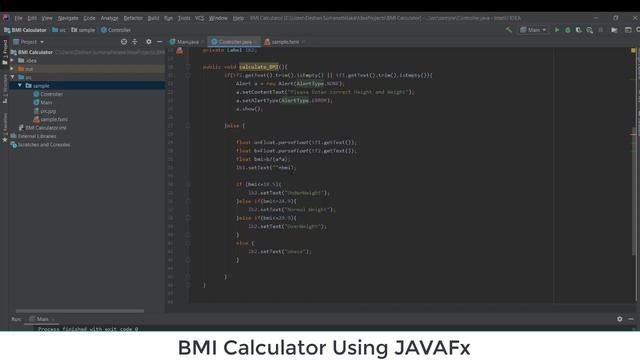Toggle the 1: Project tool window button

tap(5, 52)
